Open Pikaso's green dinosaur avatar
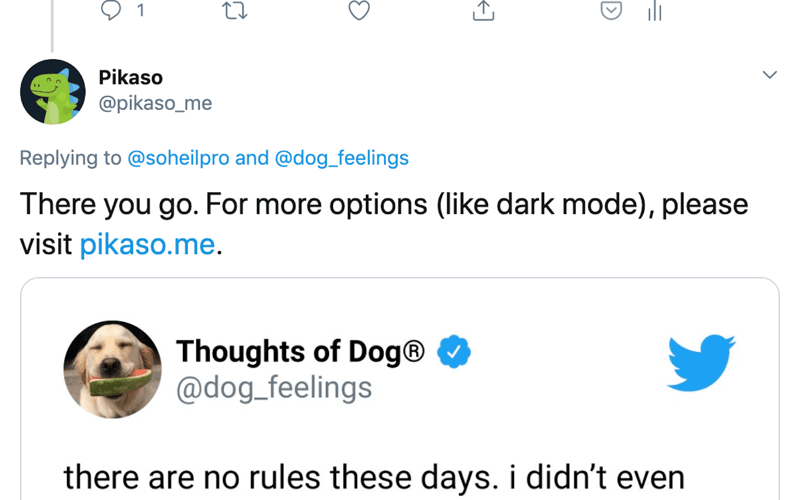 point(52,91)
